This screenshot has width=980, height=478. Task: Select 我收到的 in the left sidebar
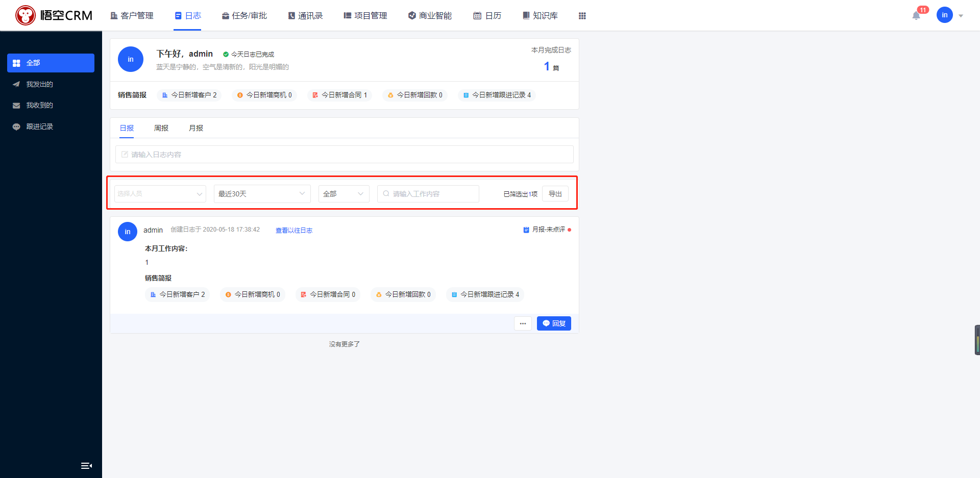tap(51, 105)
